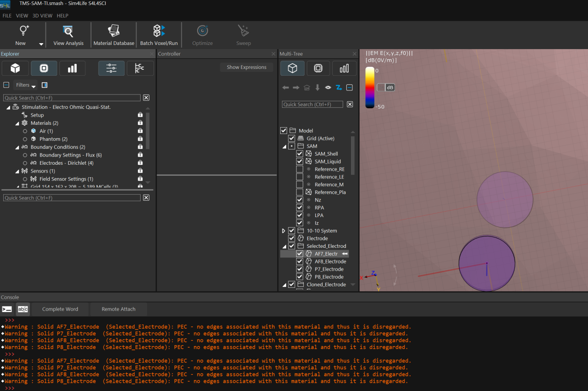This screenshot has width=588, height=391.
Task: Uncheck the P8_Electrode checkbox
Action: 300,277
